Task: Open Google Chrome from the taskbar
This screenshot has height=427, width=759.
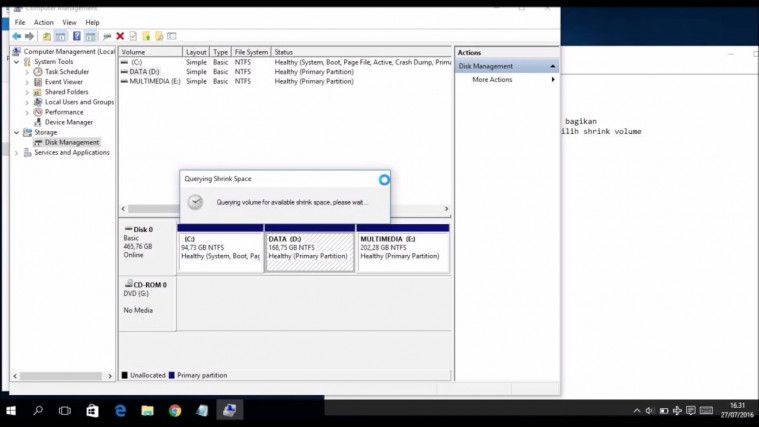Action: tap(175, 411)
